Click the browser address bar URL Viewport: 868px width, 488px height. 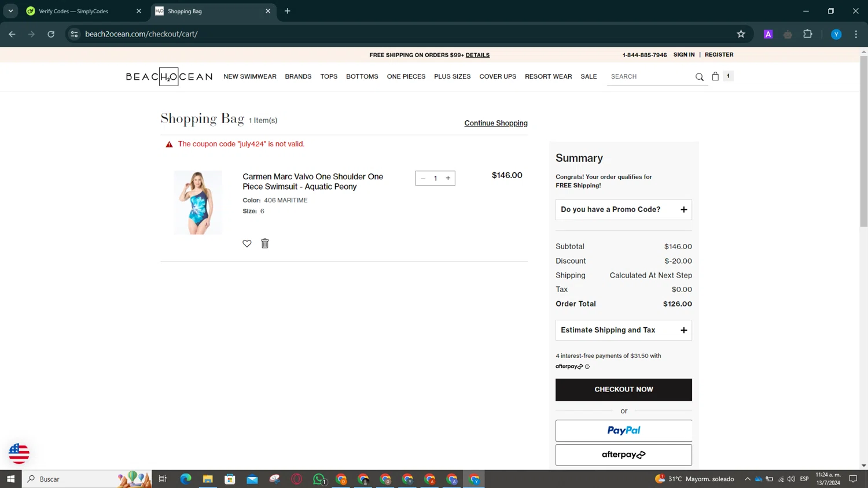point(141,34)
